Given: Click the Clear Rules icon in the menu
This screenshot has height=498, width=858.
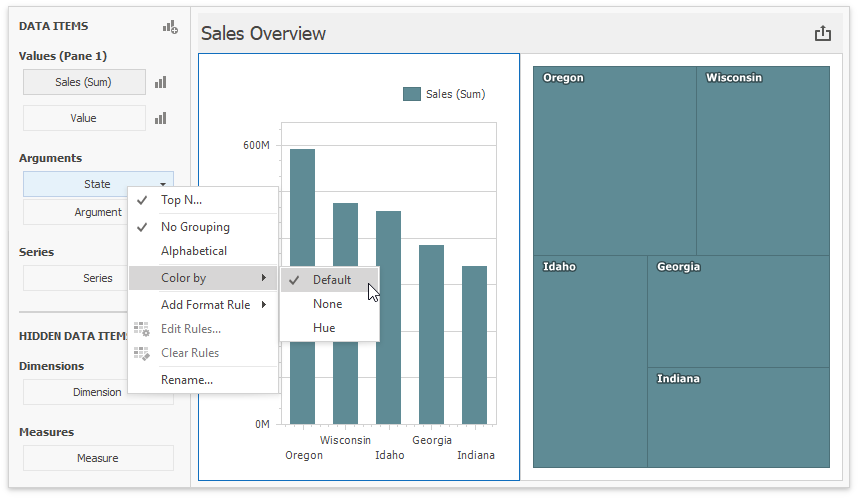Looking at the screenshot, I should tap(142, 353).
